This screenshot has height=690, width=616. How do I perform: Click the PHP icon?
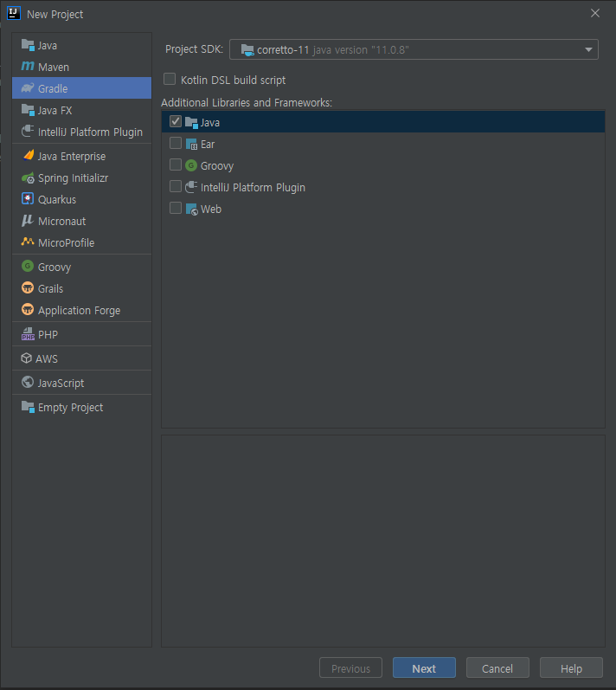tap(28, 334)
